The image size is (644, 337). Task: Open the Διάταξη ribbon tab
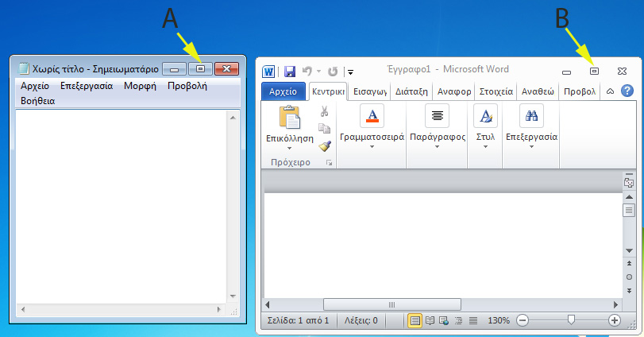[411, 91]
